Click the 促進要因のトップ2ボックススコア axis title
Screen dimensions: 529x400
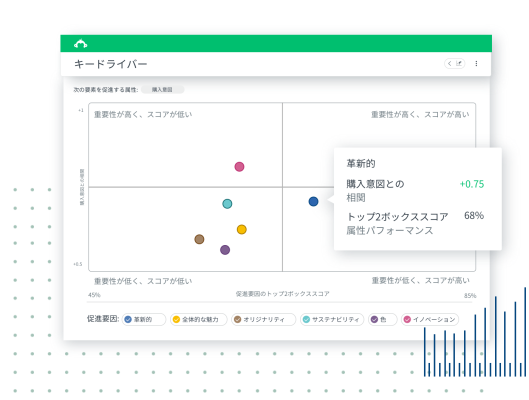pyautogui.click(x=282, y=294)
